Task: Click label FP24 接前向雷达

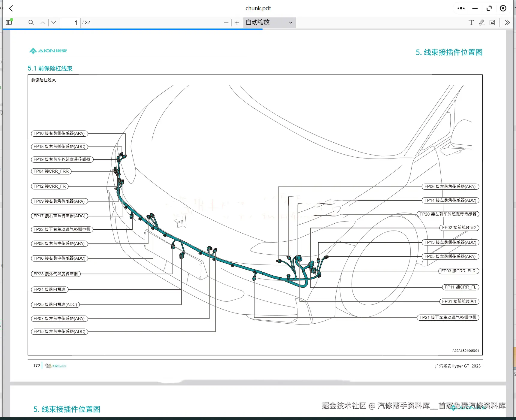Action: [x=50, y=289]
